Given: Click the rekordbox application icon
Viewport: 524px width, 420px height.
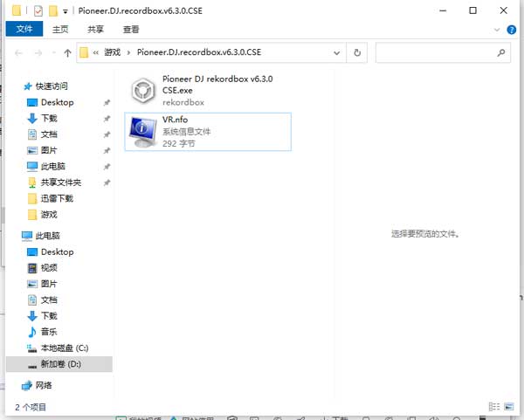Looking at the screenshot, I should (x=143, y=91).
